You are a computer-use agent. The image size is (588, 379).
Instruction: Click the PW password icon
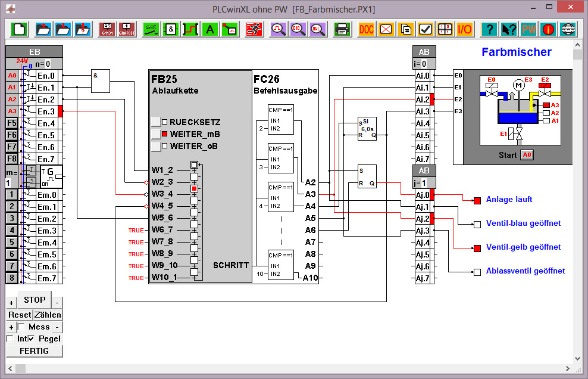click(x=528, y=28)
